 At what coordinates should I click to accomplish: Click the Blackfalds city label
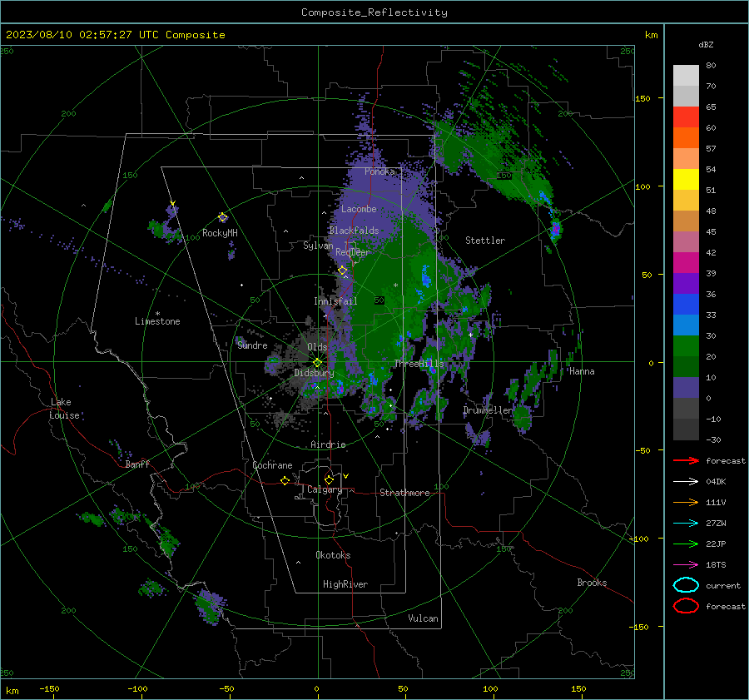point(354,231)
